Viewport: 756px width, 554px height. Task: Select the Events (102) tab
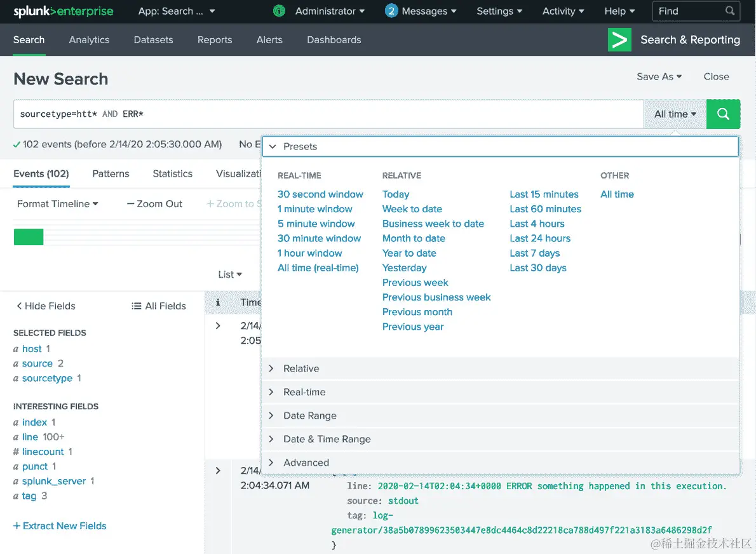(x=41, y=173)
